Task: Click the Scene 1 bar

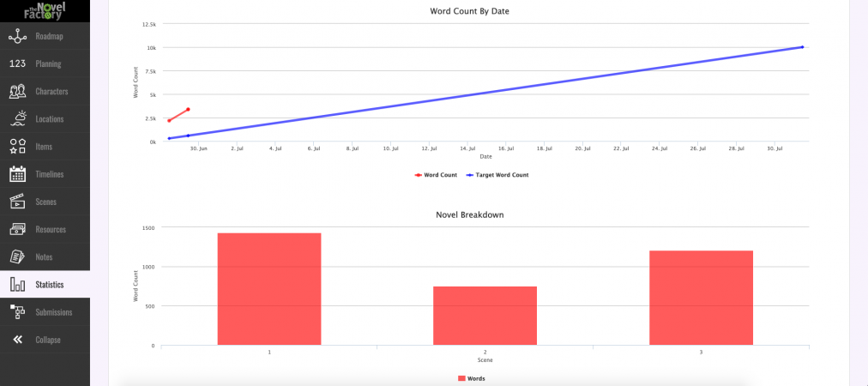Action: 269,289
